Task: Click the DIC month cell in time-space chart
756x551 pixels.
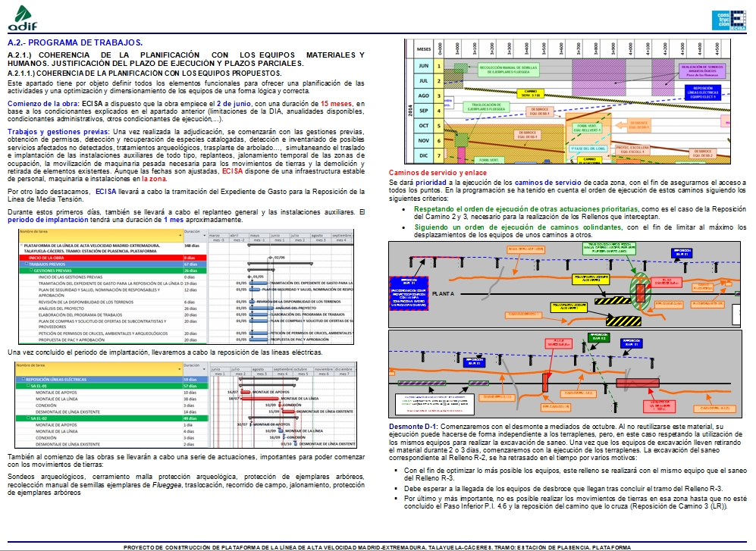Action: tap(424, 155)
